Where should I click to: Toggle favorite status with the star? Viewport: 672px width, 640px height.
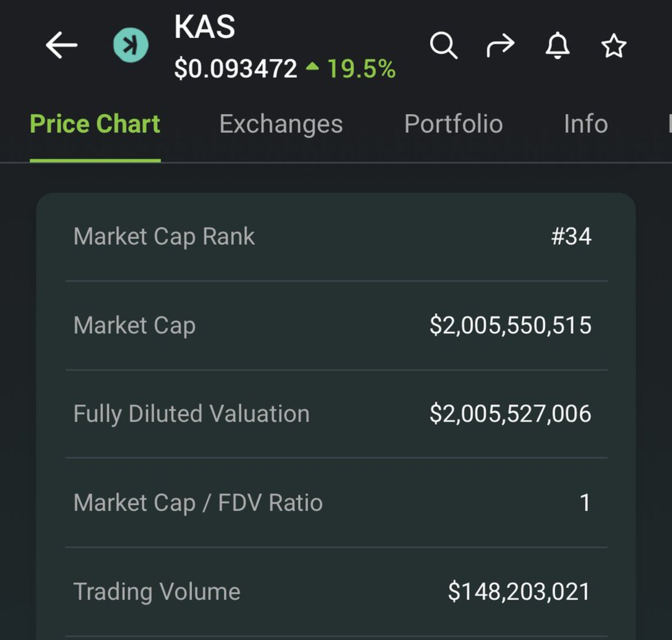(613, 45)
